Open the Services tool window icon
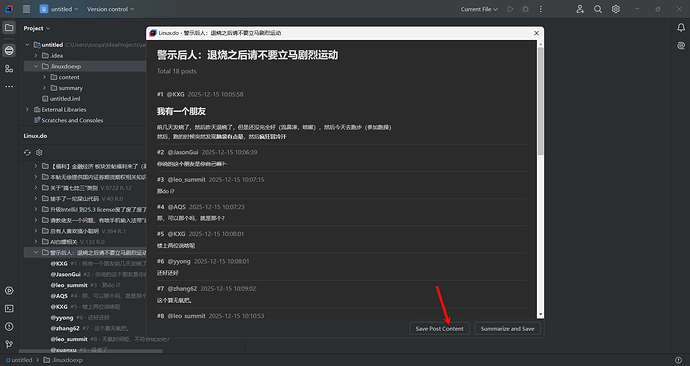Image resolution: width=690 pixels, height=366 pixels. coord(9,291)
